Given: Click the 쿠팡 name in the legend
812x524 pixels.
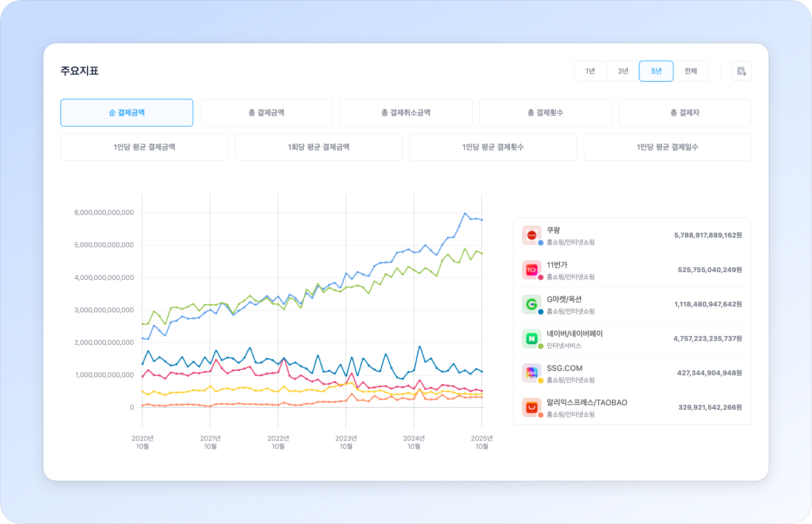Looking at the screenshot, I should [553, 230].
